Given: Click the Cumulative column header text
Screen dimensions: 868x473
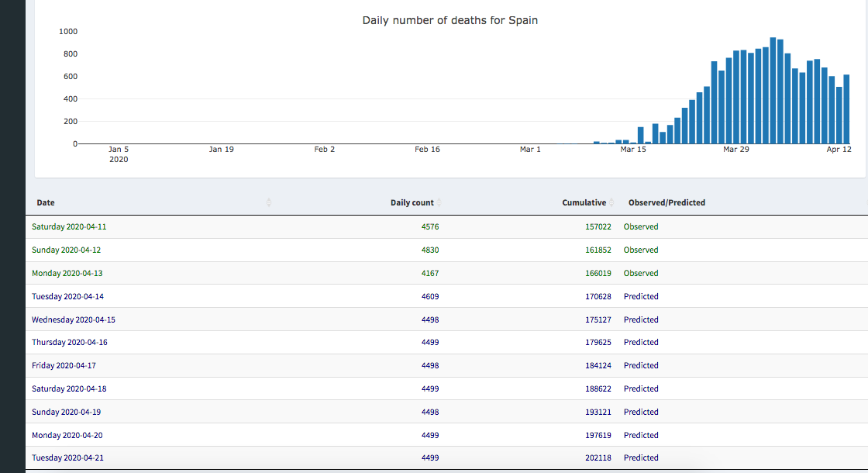Looking at the screenshot, I should coord(584,203).
